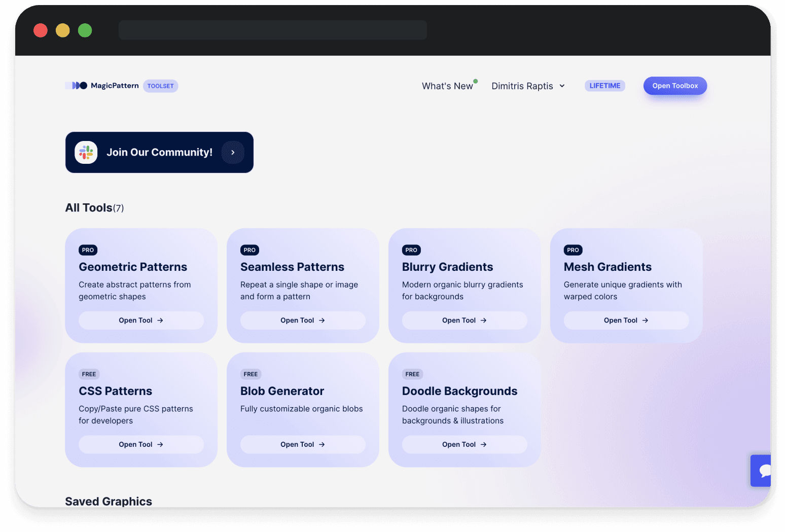
Task: Click the TOOLSET badge next to logo
Action: pyautogui.click(x=161, y=86)
